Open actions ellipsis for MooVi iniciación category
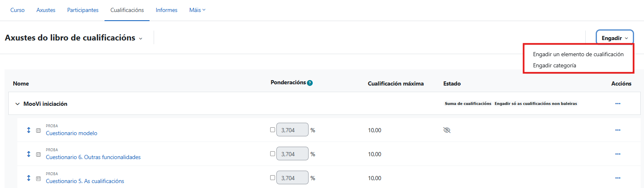The height and width of the screenshot is (188, 644). coord(618,104)
